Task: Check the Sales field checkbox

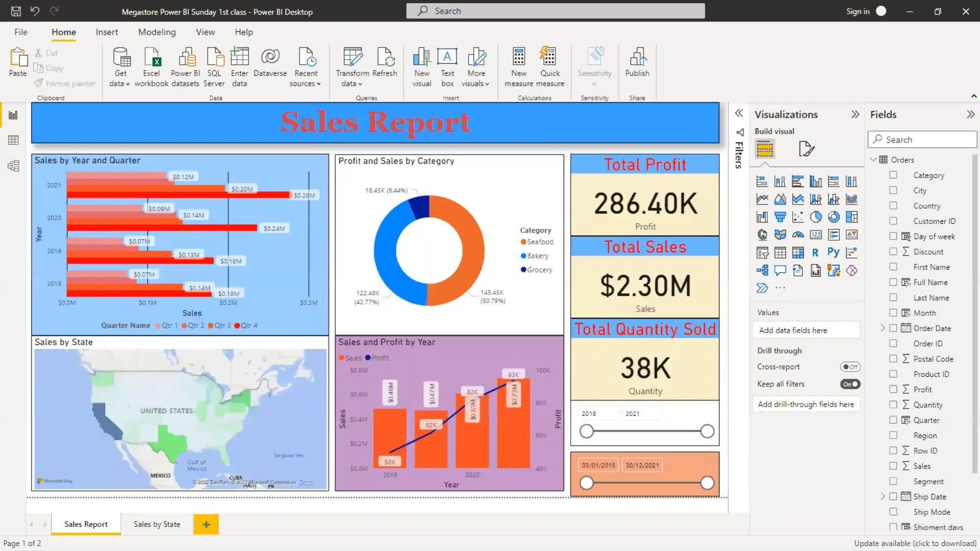Action: click(893, 466)
